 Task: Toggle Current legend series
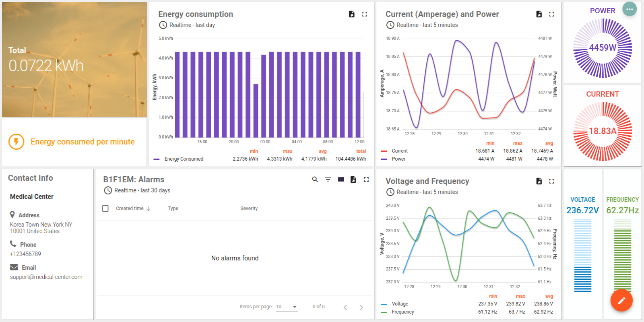(399, 151)
